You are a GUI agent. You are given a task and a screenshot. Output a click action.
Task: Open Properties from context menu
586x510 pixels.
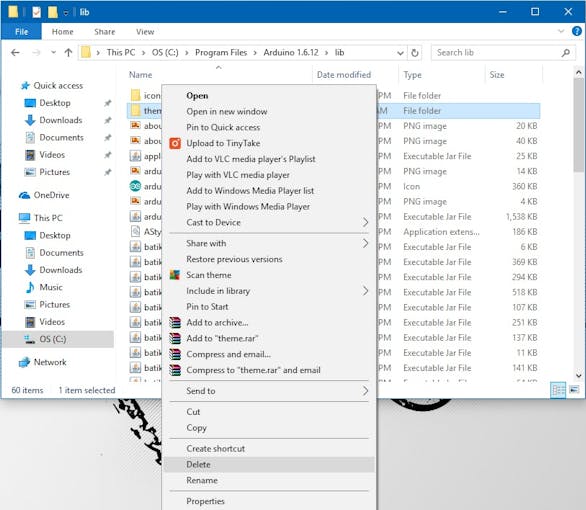269,501
